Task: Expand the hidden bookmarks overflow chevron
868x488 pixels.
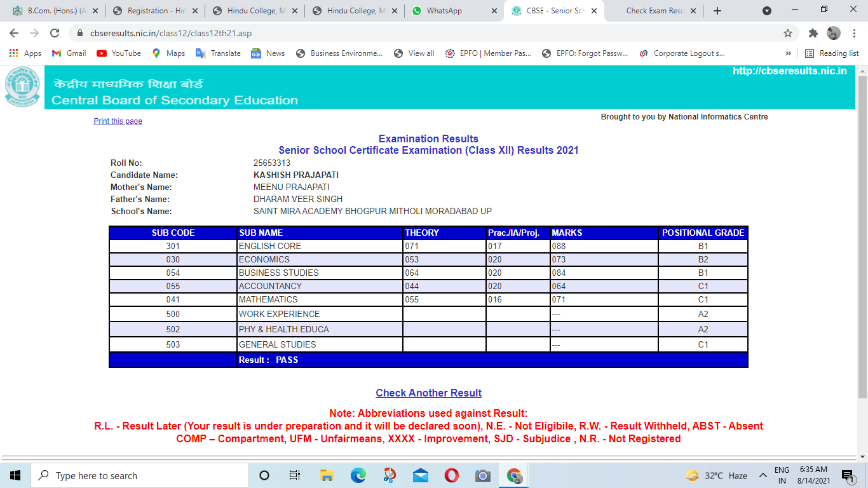Action: click(789, 53)
